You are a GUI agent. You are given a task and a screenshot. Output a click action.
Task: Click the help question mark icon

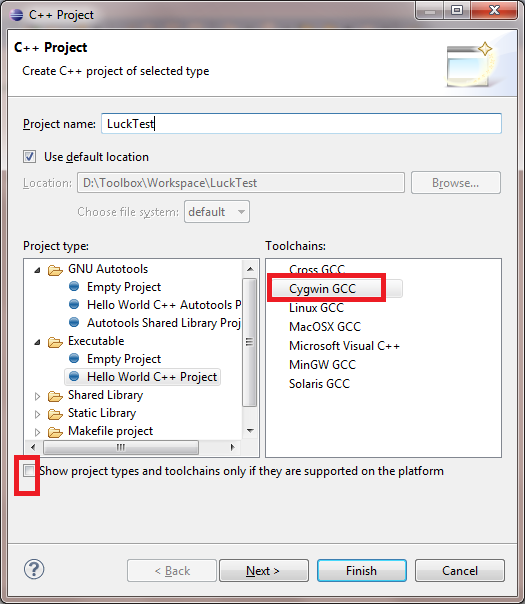pos(34,569)
